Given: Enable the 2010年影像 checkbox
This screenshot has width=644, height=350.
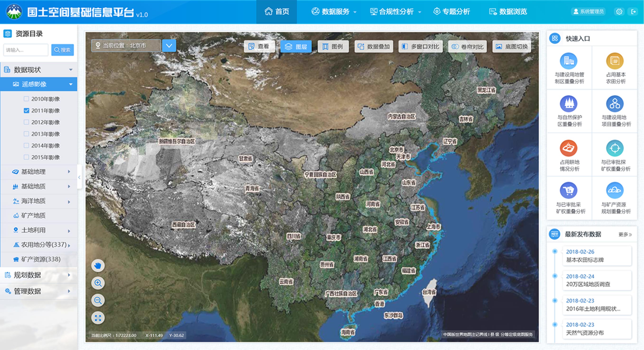Looking at the screenshot, I should click(26, 99).
